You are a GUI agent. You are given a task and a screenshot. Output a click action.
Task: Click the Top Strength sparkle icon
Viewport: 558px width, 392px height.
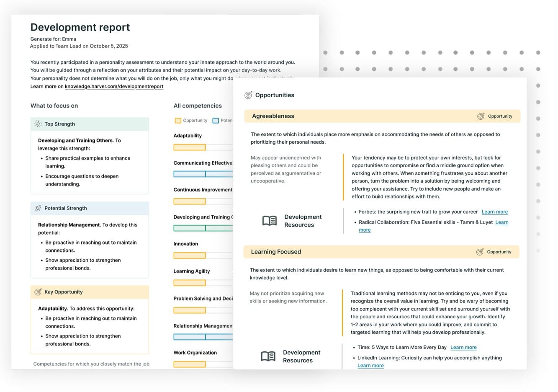coord(38,124)
